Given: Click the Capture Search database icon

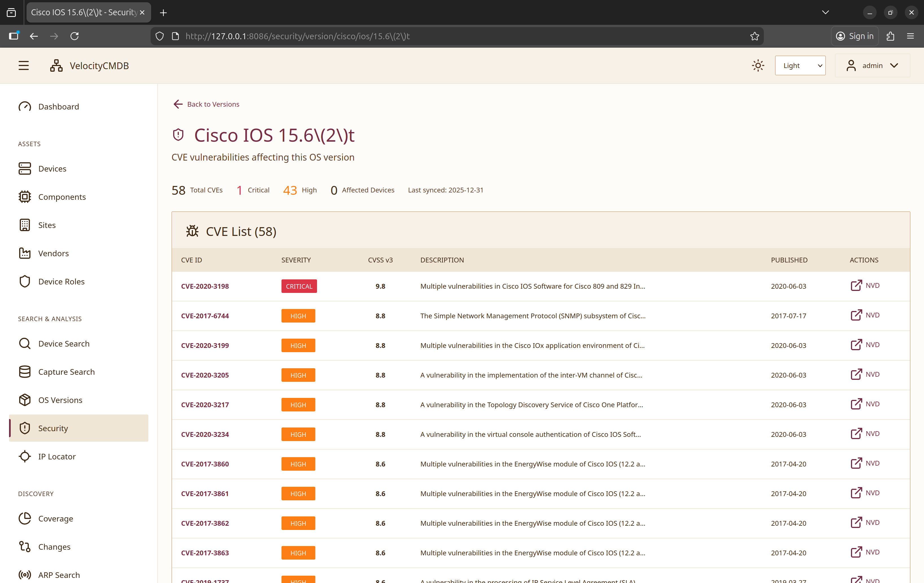Looking at the screenshot, I should 25,372.
